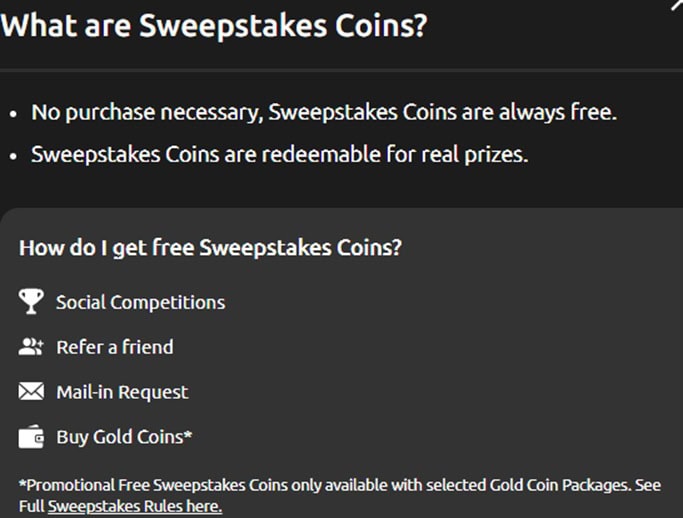Select the Refer a friend label
The height and width of the screenshot is (518, 683).
coord(115,347)
